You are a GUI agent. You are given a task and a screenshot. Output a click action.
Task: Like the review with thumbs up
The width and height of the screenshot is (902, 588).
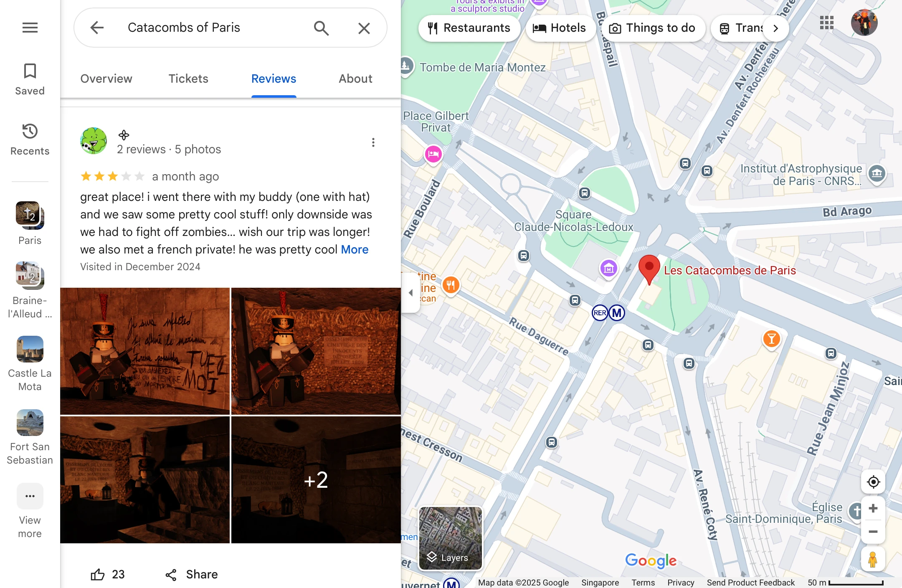(x=98, y=574)
